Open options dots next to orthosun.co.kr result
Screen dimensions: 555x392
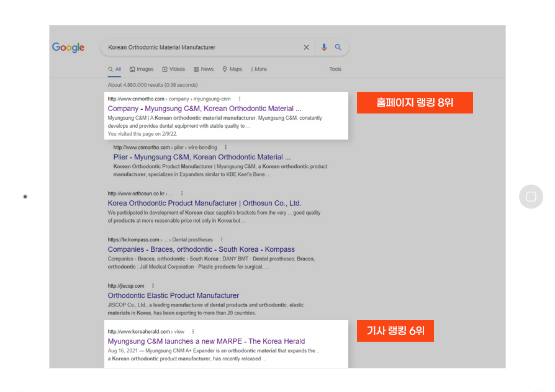point(182,194)
